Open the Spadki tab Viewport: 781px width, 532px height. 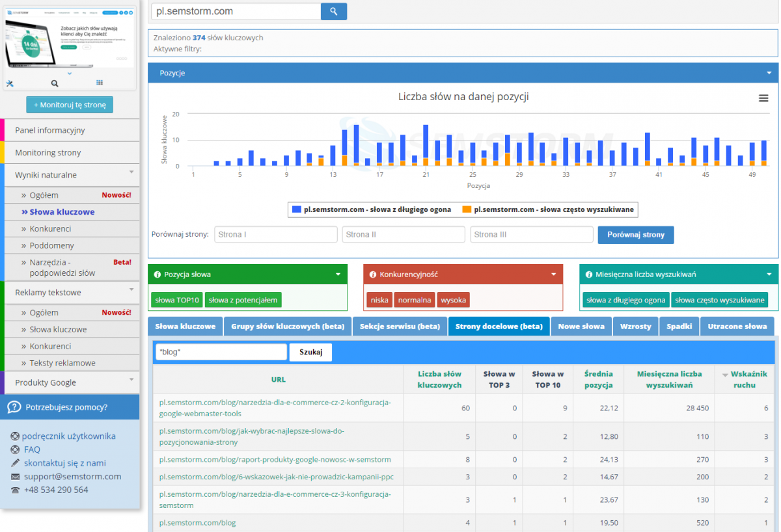(x=679, y=326)
